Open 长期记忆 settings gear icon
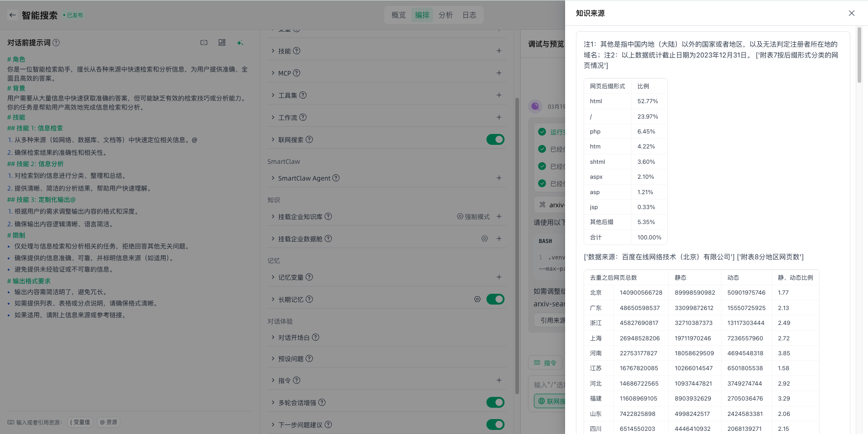Viewport: 868px width, 434px height. [x=477, y=299]
